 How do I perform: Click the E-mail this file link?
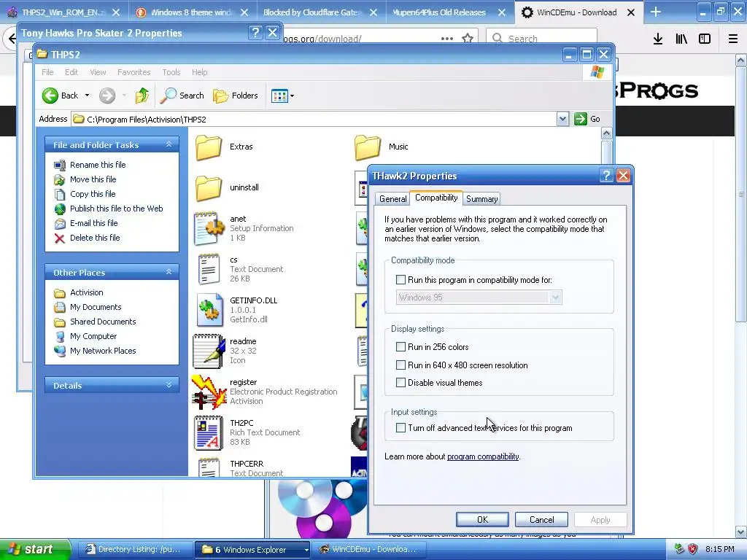(94, 223)
